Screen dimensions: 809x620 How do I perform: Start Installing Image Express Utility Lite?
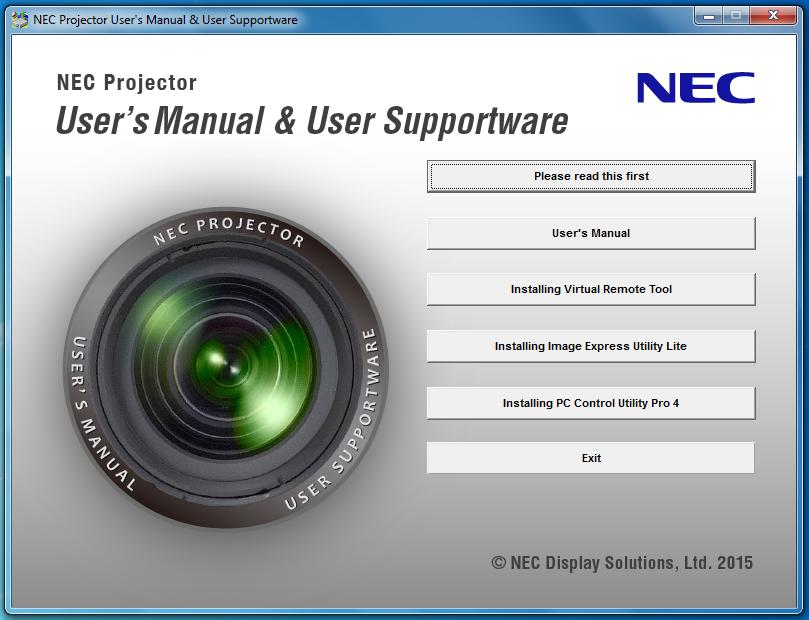(591, 346)
